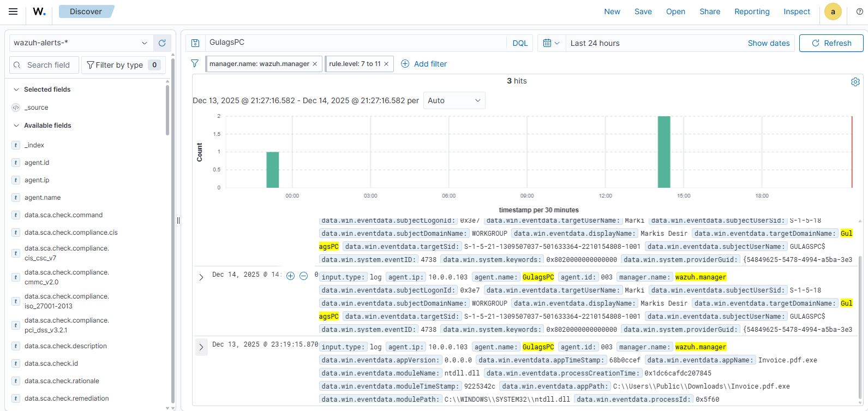The image size is (868, 411).
Task: Open histogram settings gear icon
Action: (855, 82)
